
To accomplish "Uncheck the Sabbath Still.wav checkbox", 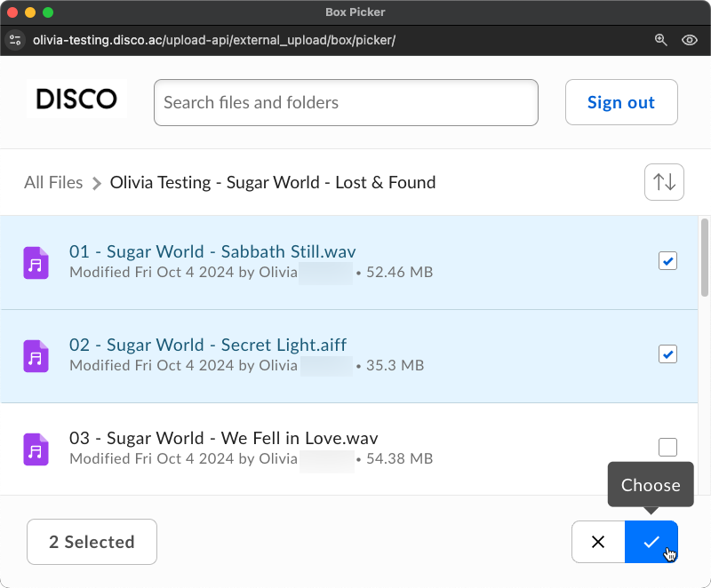I will [667, 261].
